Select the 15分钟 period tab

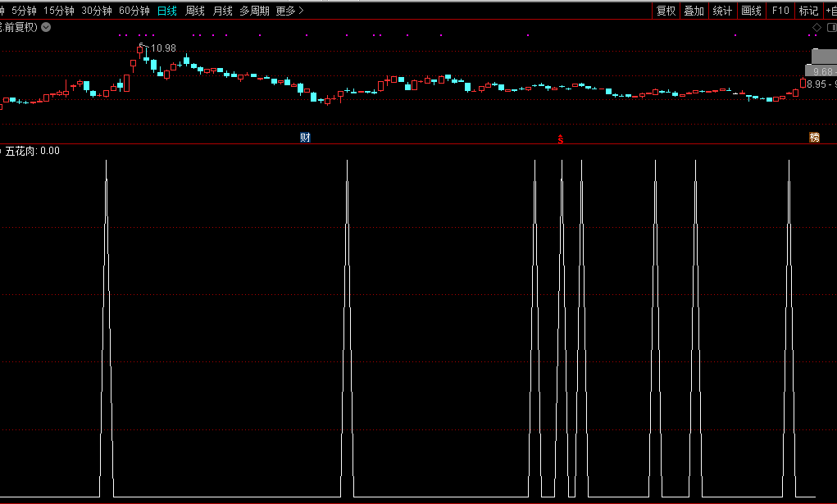pyautogui.click(x=59, y=11)
